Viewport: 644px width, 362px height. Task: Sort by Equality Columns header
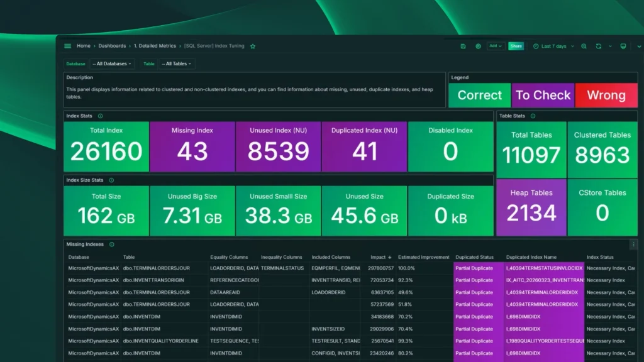coord(229,257)
